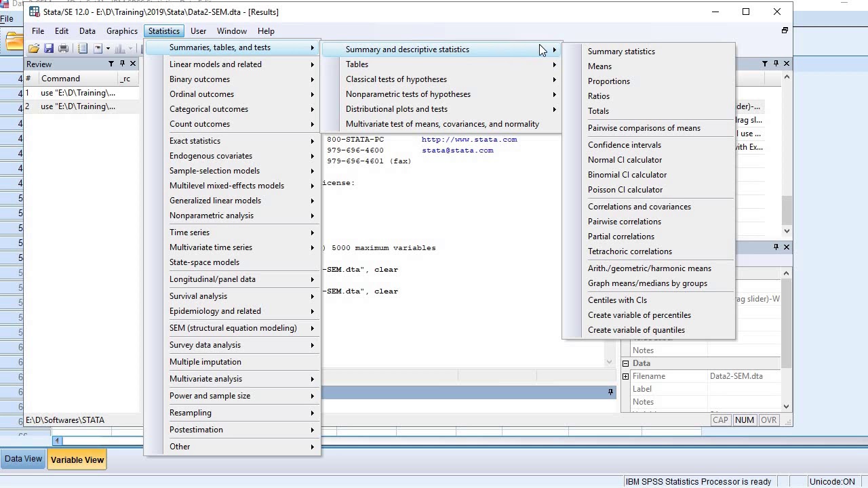This screenshot has height=488, width=868.
Task: Click the Graph bar chart toolbar icon
Action: point(120,48)
